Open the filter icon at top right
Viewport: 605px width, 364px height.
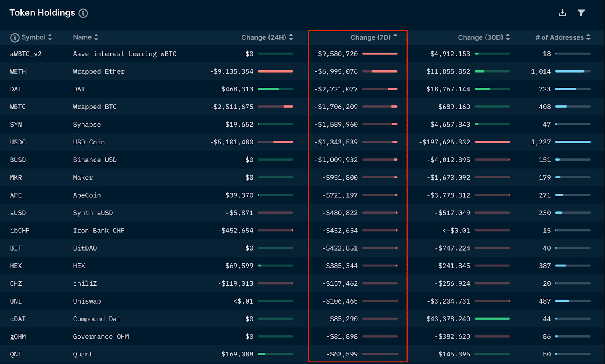tap(581, 13)
